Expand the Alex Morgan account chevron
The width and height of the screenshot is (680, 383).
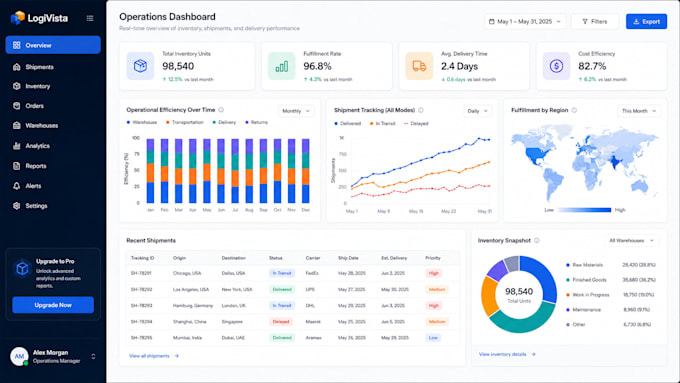click(93, 357)
